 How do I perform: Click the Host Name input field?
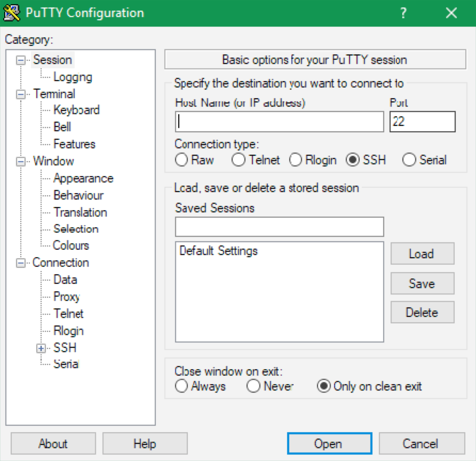click(x=279, y=122)
